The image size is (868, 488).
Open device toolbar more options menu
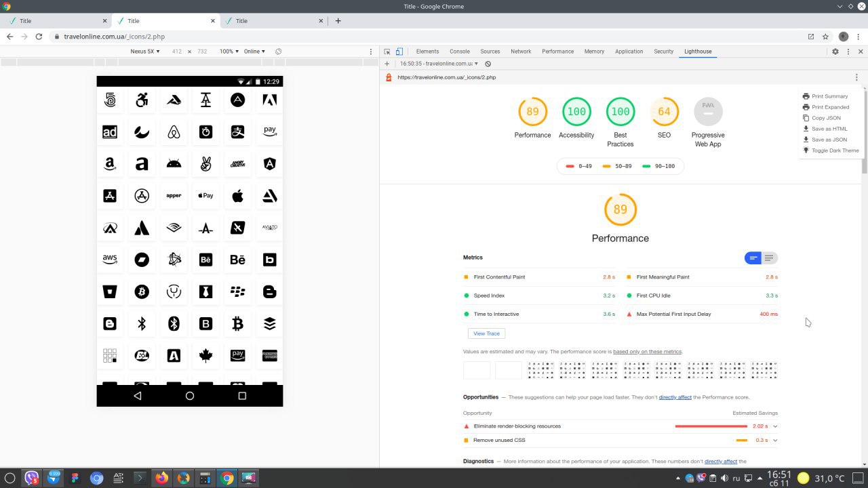[370, 52]
